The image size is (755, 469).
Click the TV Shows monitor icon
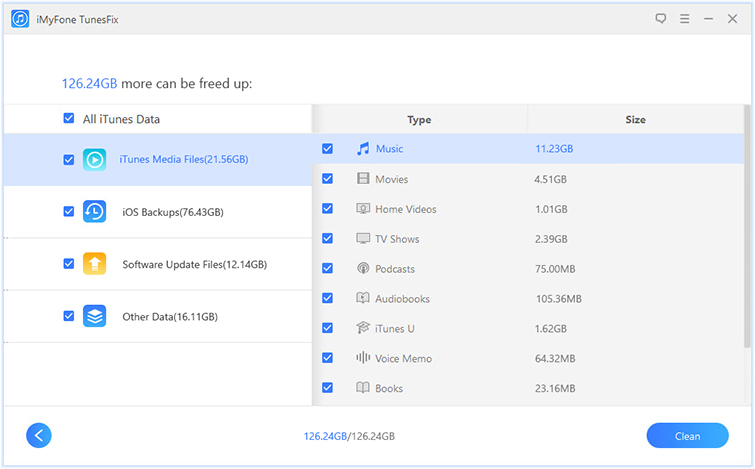(363, 238)
